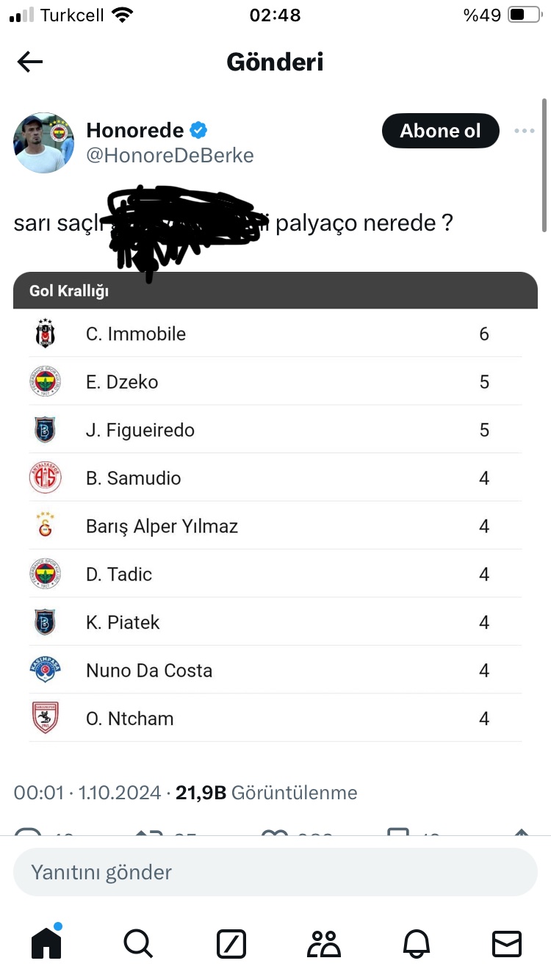Tap the Gol Krallığı table header
This screenshot has height=980, width=551.
click(x=275, y=291)
